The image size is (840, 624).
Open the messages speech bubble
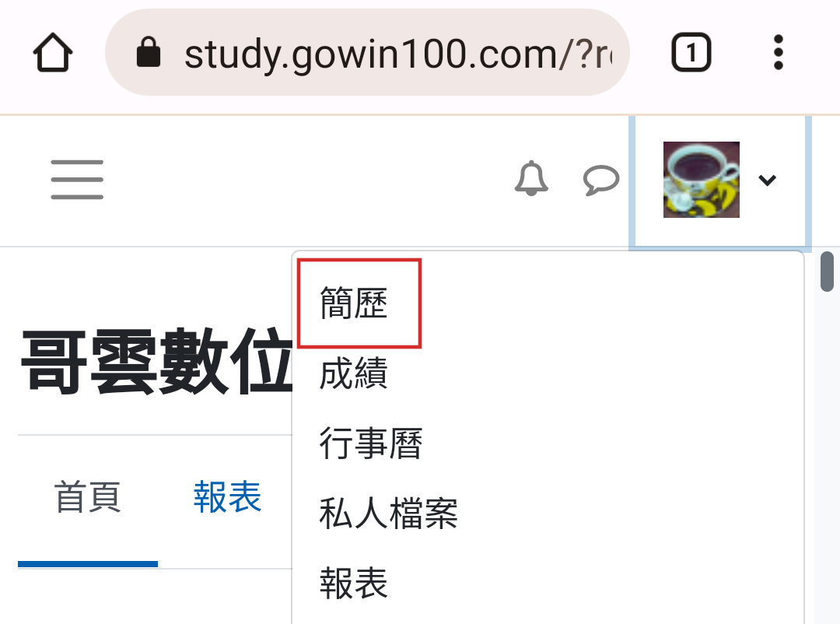pyautogui.click(x=601, y=180)
